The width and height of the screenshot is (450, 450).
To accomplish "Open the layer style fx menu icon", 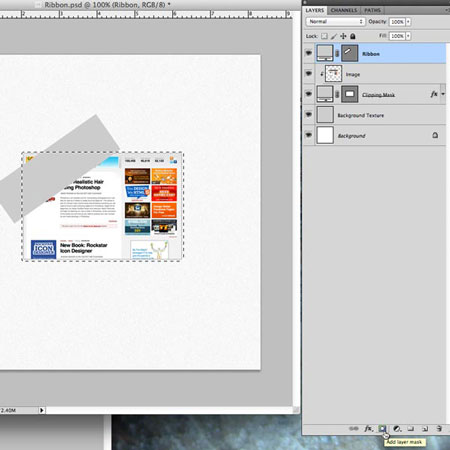I will 368,428.
